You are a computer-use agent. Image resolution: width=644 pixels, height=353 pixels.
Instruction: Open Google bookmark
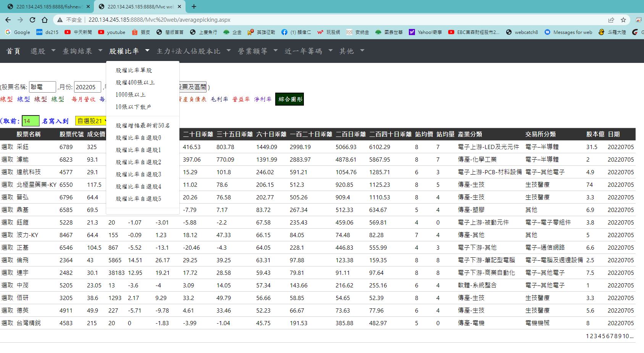tap(18, 32)
